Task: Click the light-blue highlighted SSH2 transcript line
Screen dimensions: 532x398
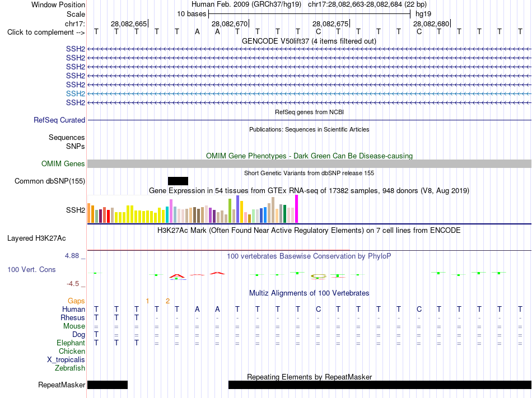Action: click(310, 93)
